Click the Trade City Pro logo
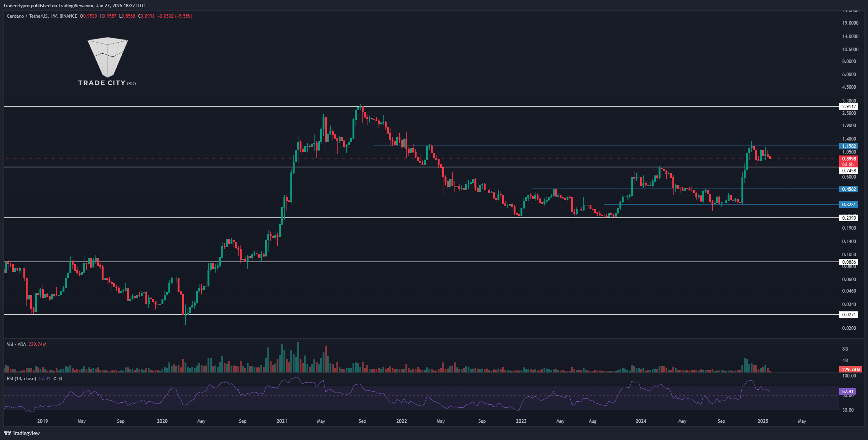 pos(107,62)
